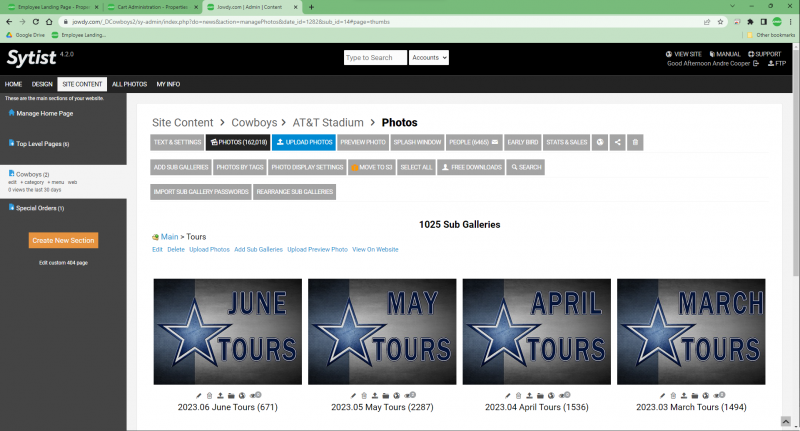
Task: Open the Accounts search dropdown
Action: (429, 58)
